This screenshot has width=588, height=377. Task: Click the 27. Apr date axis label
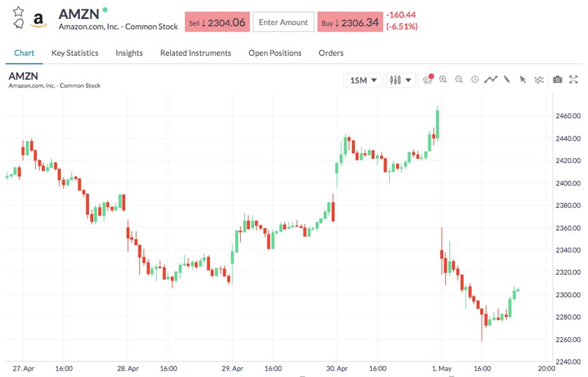(x=23, y=369)
